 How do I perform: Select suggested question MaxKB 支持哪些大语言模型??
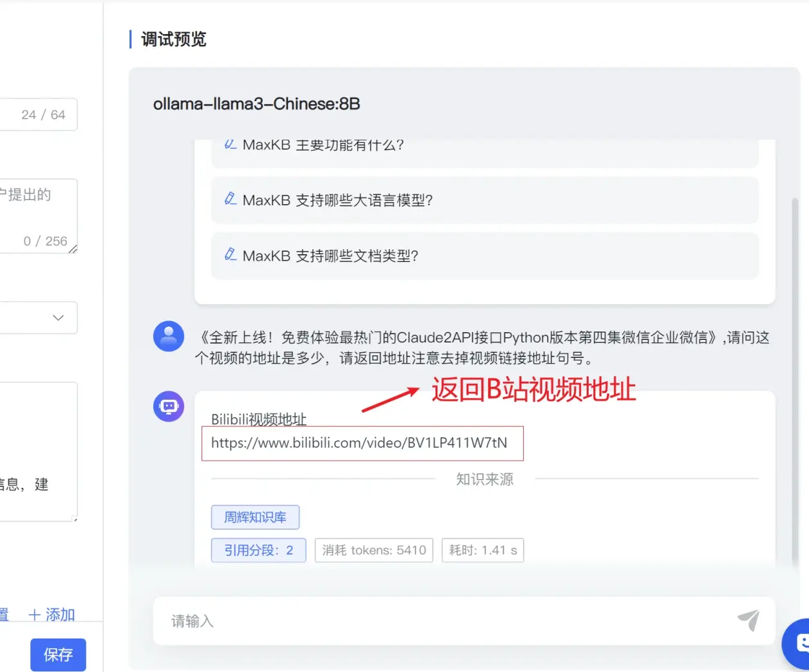[x=484, y=200]
